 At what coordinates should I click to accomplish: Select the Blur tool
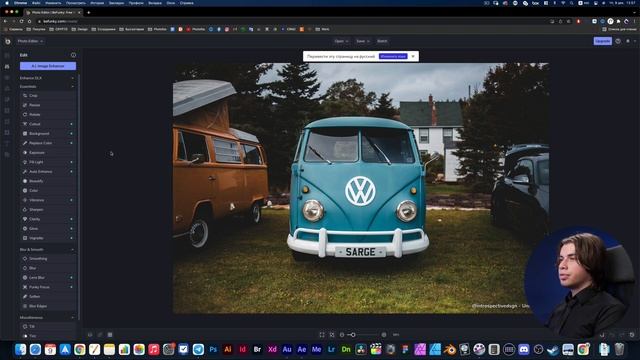pos(48,268)
